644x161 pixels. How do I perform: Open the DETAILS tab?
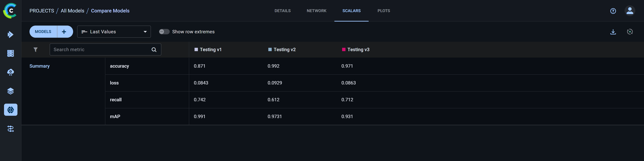coord(282,11)
